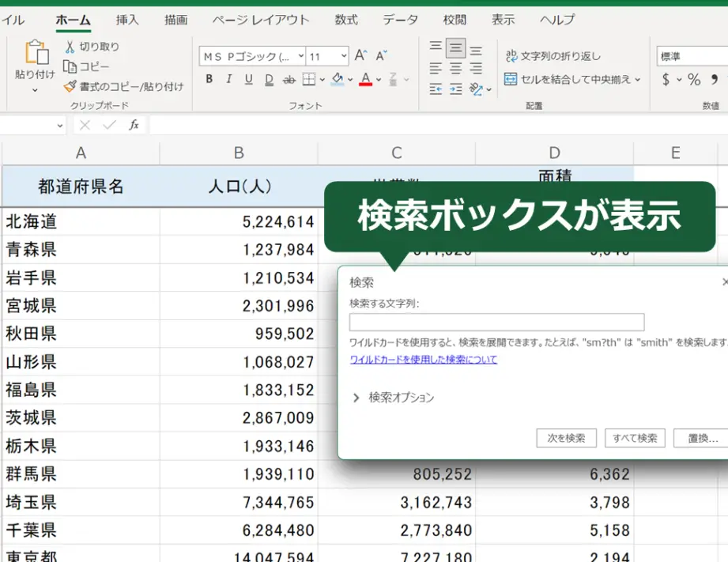728x562 pixels.
Task: Open the font size dropdown
Action: click(x=343, y=56)
